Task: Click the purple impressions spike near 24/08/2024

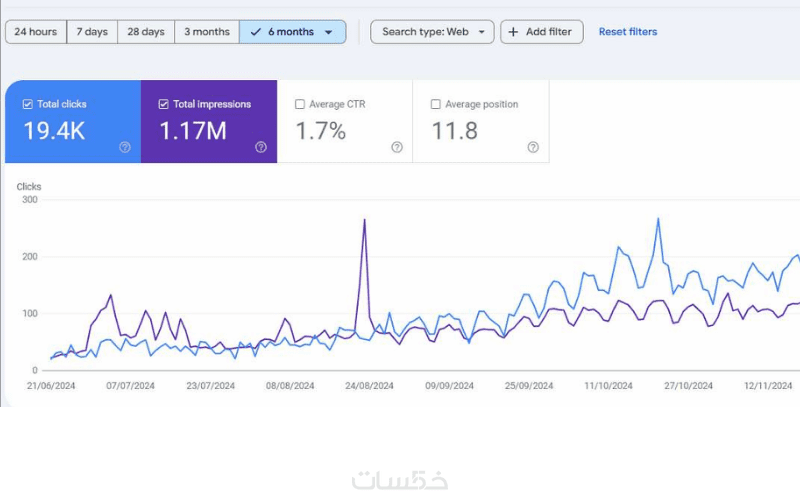Action: [364, 220]
